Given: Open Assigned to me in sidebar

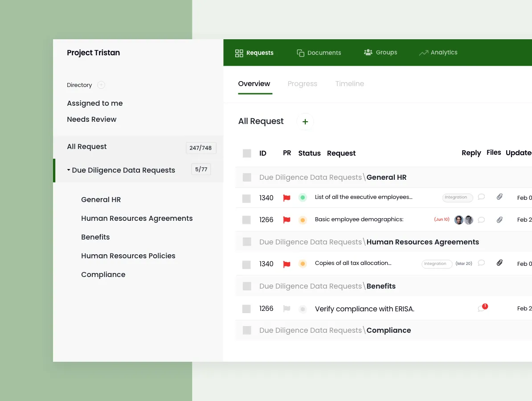Looking at the screenshot, I should [94, 103].
